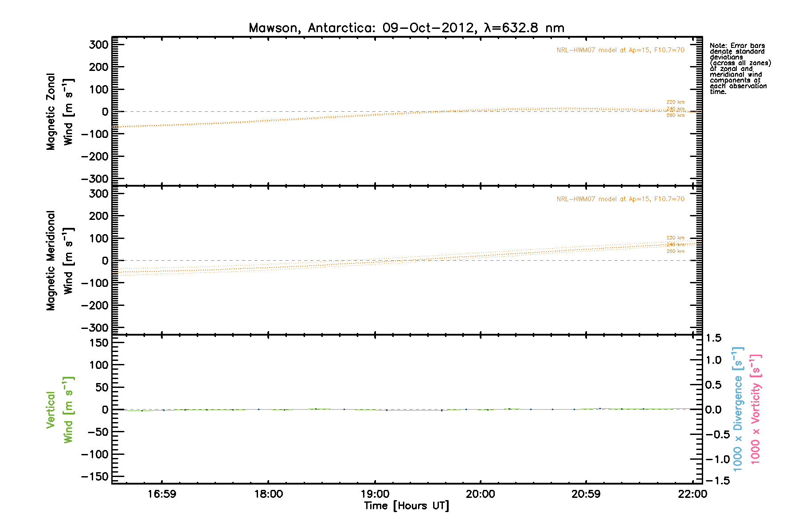Click the '100' tick on the meridional wind axis
The height and width of the screenshot is (532, 798).
pyautogui.click(x=98, y=239)
